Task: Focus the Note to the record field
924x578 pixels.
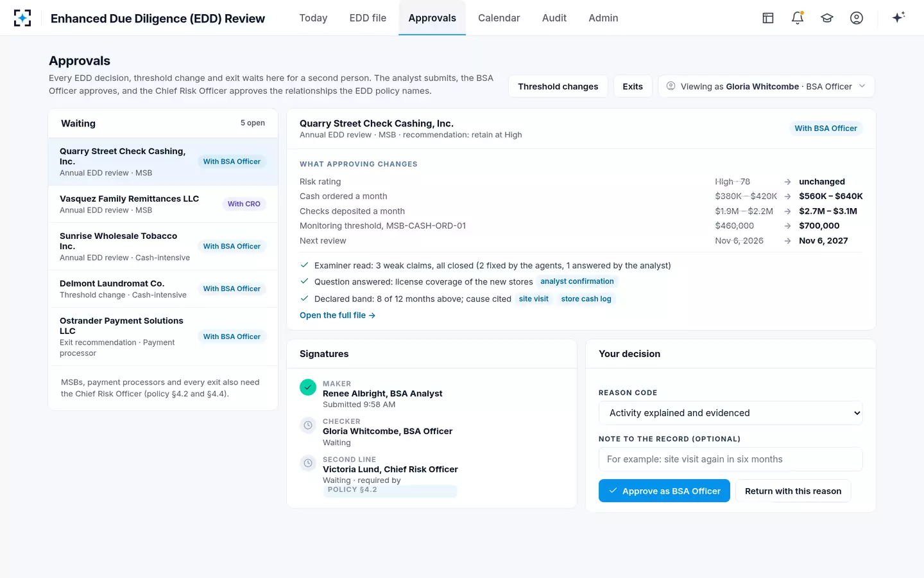Action: pyautogui.click(x=730, y=459)
